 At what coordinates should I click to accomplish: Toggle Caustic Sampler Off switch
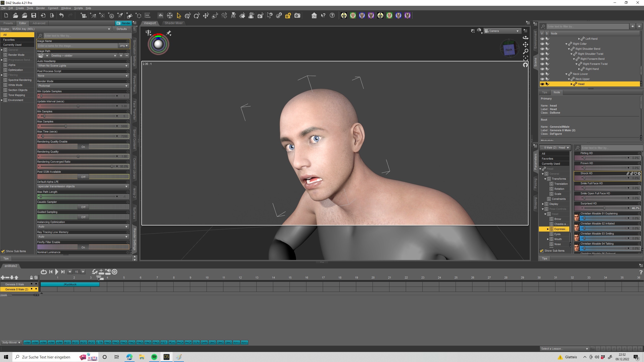coord(83,207)
